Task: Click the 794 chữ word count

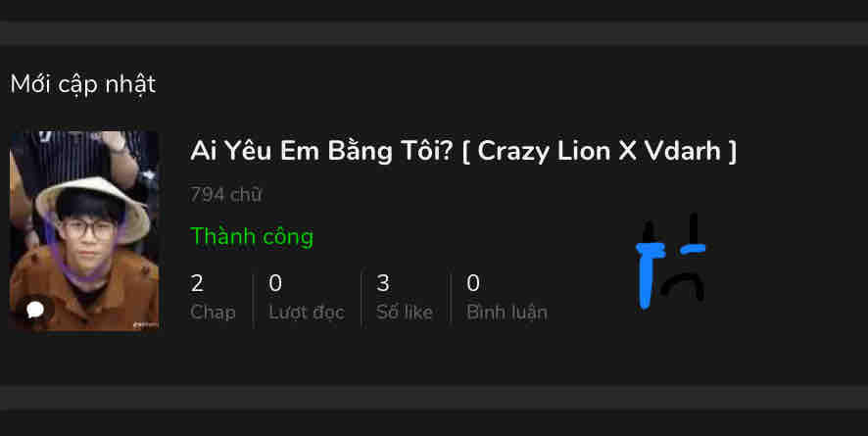Action: 226,195
